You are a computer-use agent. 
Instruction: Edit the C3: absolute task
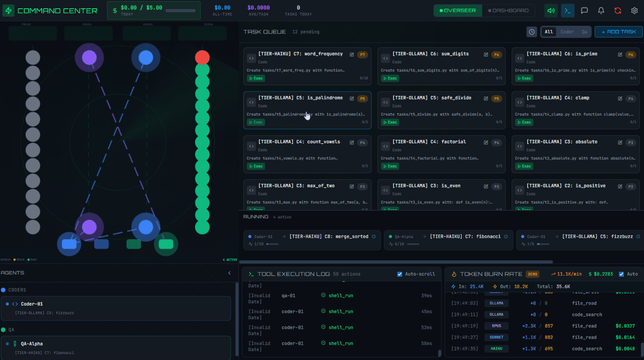[x=620, y=142]
